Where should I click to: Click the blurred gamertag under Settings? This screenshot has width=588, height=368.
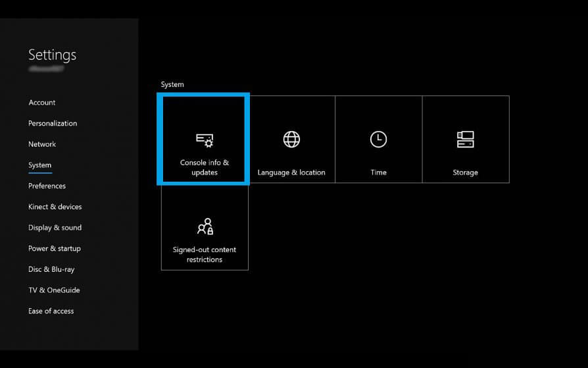(47, 68)
